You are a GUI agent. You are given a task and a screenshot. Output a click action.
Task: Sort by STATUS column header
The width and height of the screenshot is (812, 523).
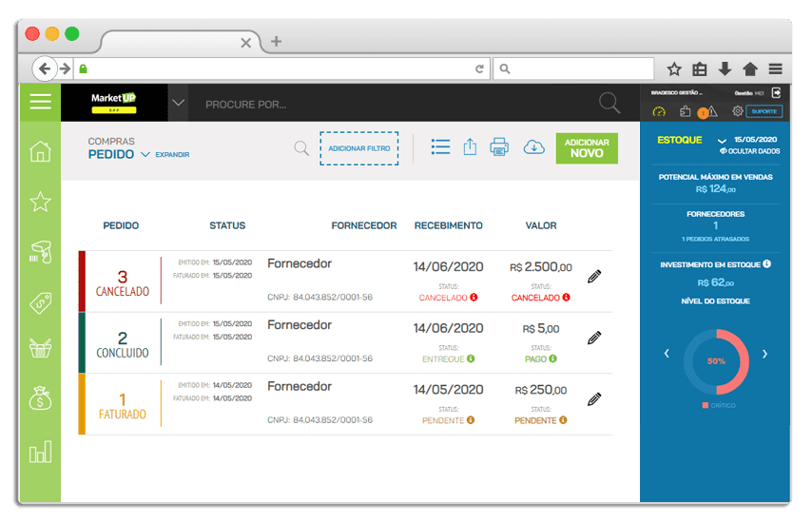click(227, 225)
